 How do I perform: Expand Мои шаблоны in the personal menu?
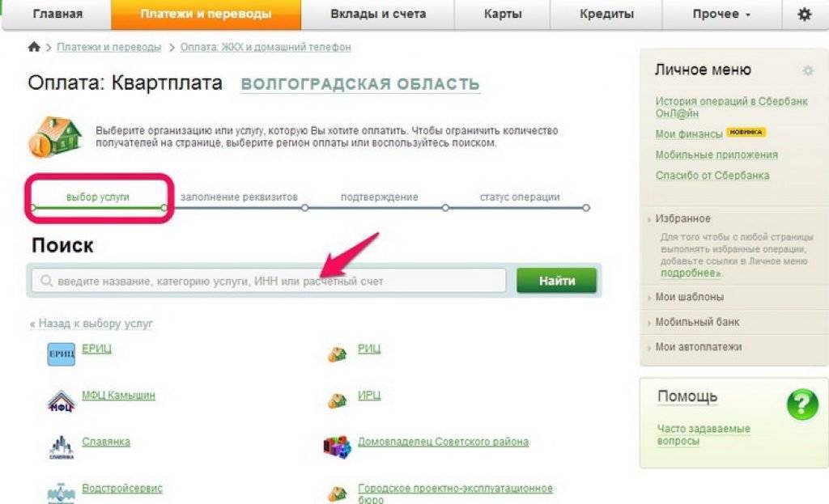690,297
